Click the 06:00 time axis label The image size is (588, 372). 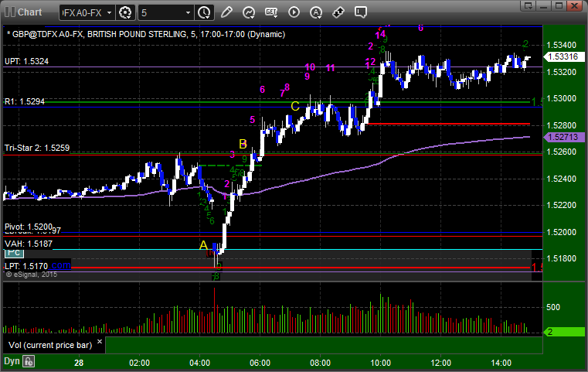pyautogui.click(x=260, y=363)
